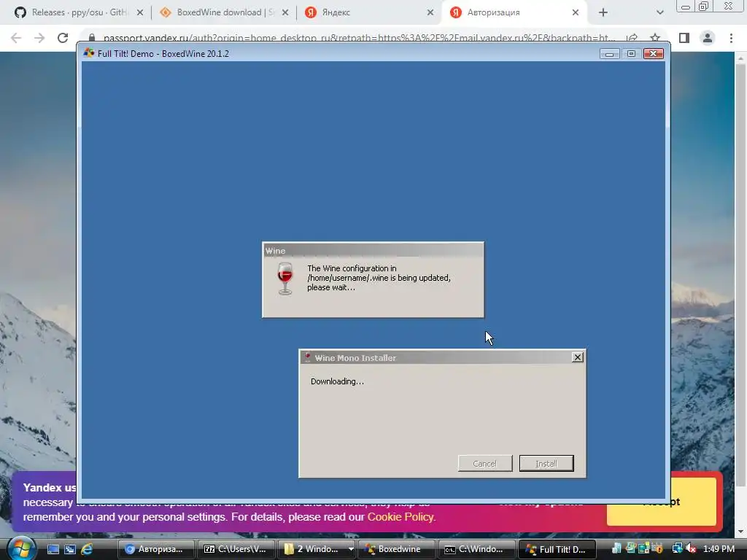Screen dimensions: 747x560
Task: Minimize the Full Tilt! Demo BoxedWine window
Action: point(609,54)
